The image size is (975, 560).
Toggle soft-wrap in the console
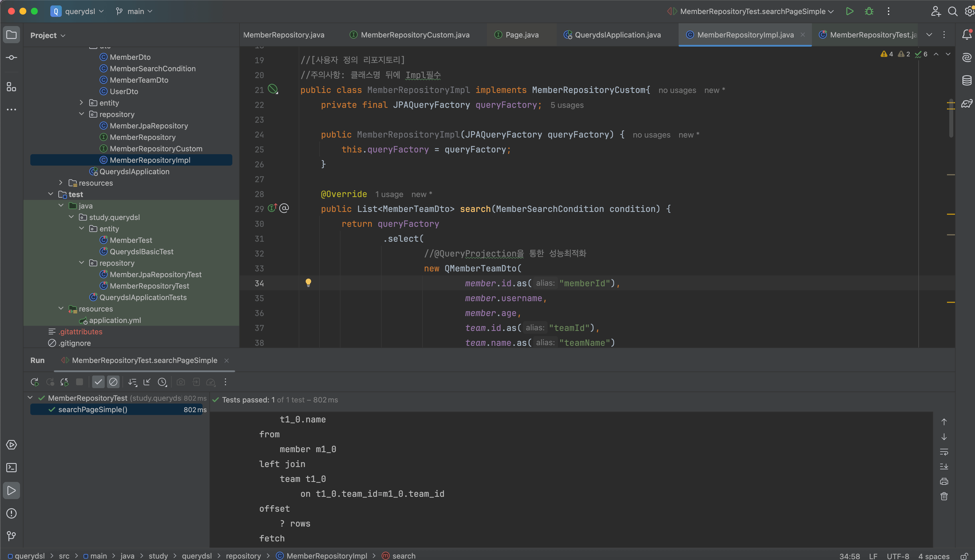[x=944, y=452]
